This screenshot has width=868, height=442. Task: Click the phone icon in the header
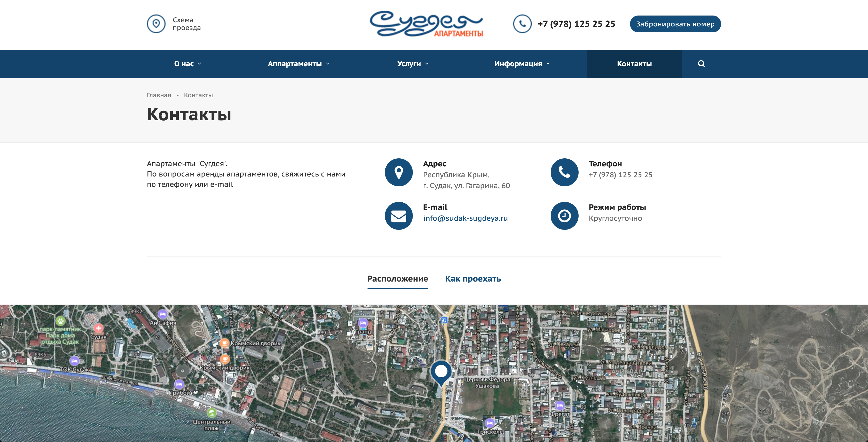coord(522,24)
